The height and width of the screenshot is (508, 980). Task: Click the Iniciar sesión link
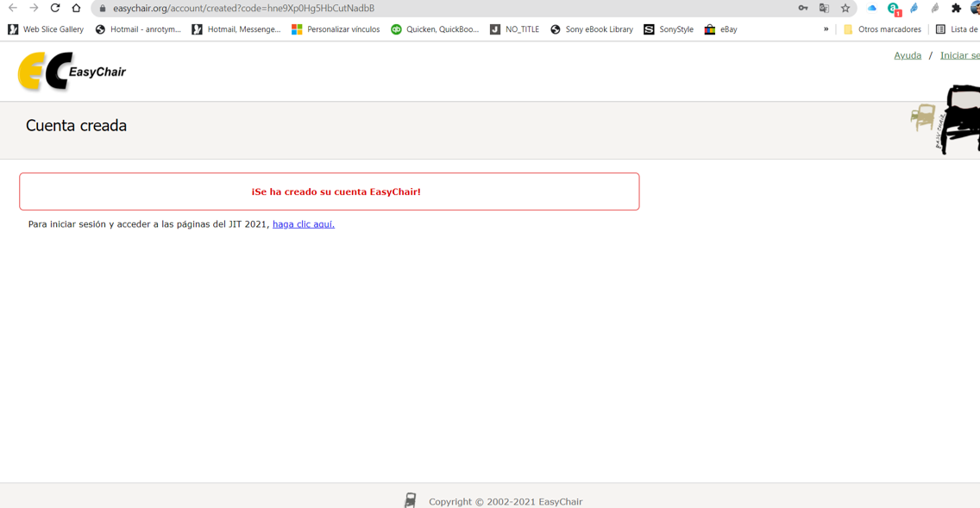[960, 55]
